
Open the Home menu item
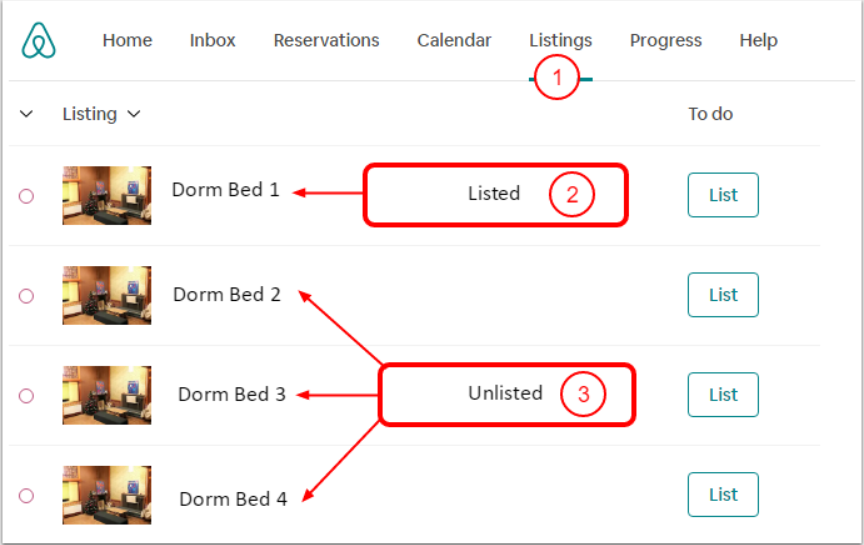[x=127, y=41]
